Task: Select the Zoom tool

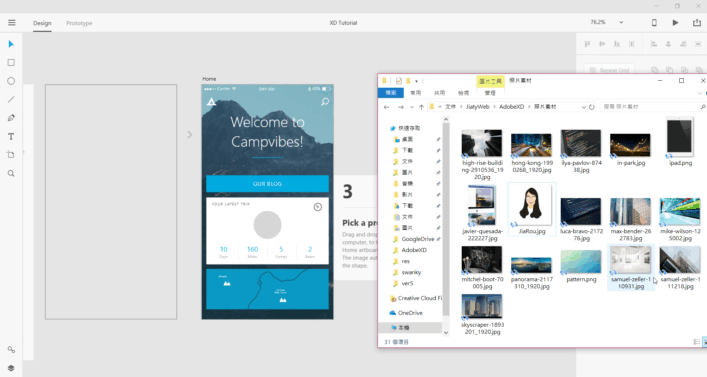Action: [11, 174]
